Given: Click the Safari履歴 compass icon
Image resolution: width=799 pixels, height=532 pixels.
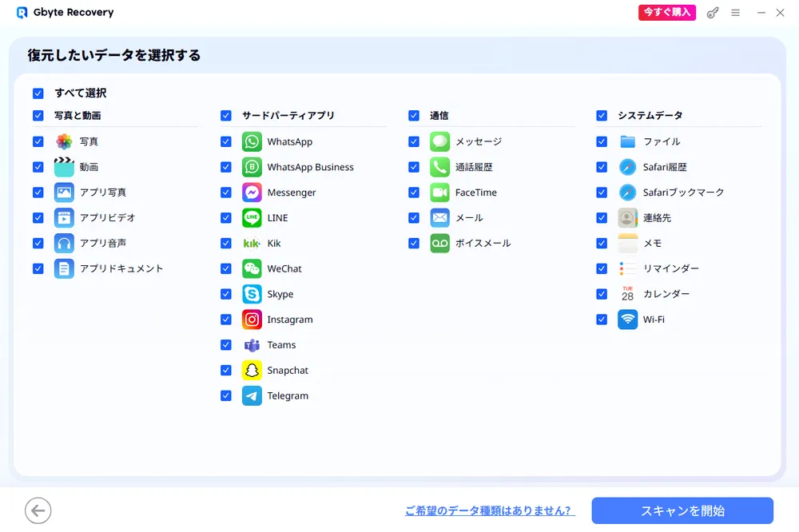Looking at the screenshot, I should [x=627, y=167].
